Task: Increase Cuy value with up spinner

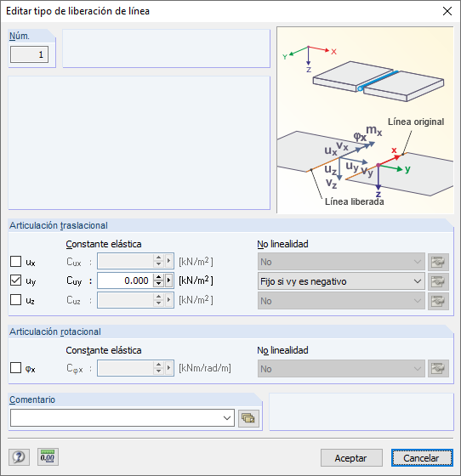Action: click(x=158, y=277)
